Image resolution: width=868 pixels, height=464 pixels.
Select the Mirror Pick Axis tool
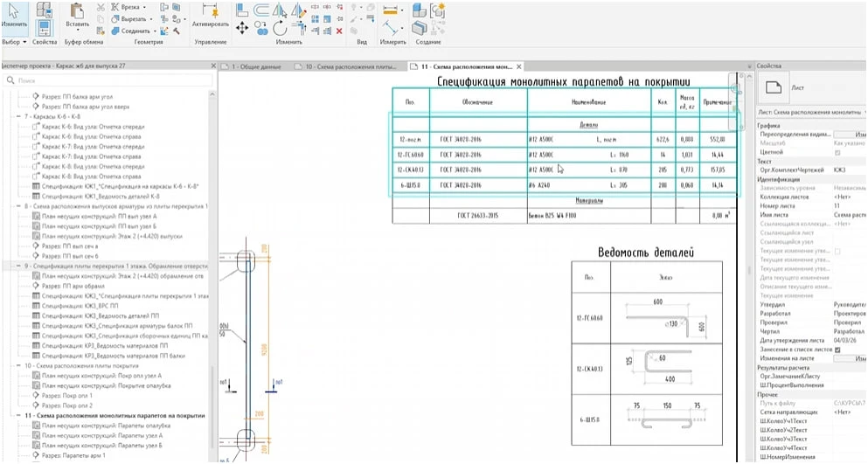pos(280,10)
